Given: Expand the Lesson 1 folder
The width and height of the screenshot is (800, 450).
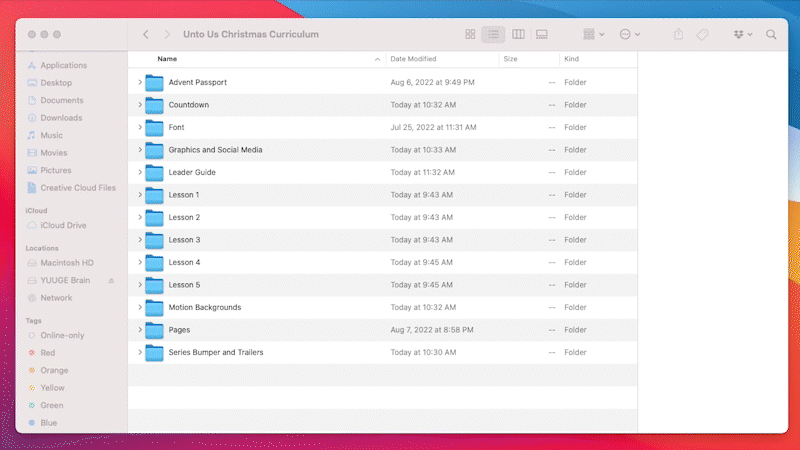Looking at the screenshot, I should tap(140, 194).
